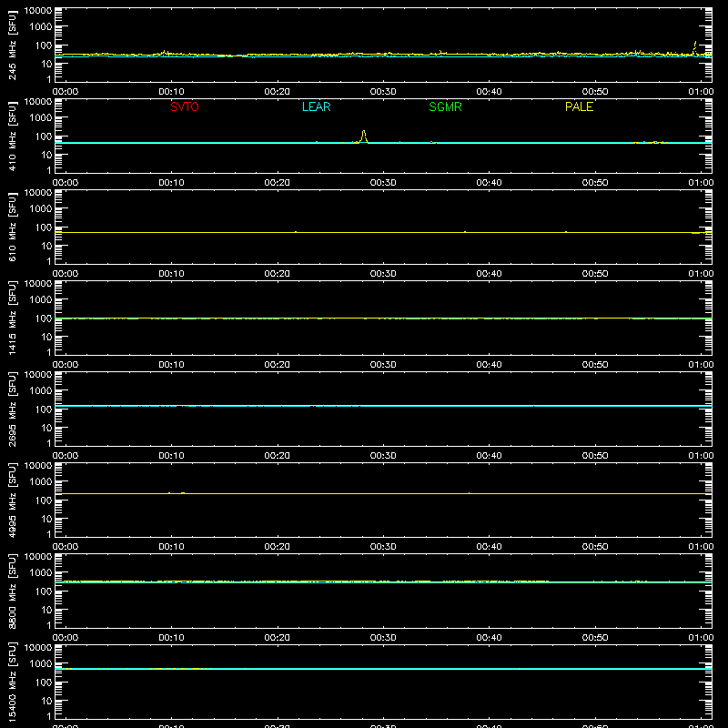728x728 pixels.
Task: Click the 00:50 tick label under 610 MHz plot
Action: pos(595,274)
